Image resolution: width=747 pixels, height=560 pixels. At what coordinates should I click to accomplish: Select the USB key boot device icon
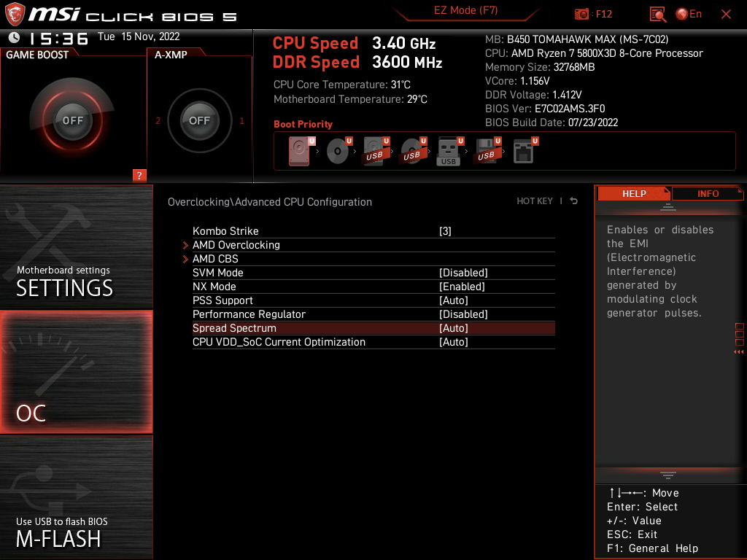tap(449, 152)
